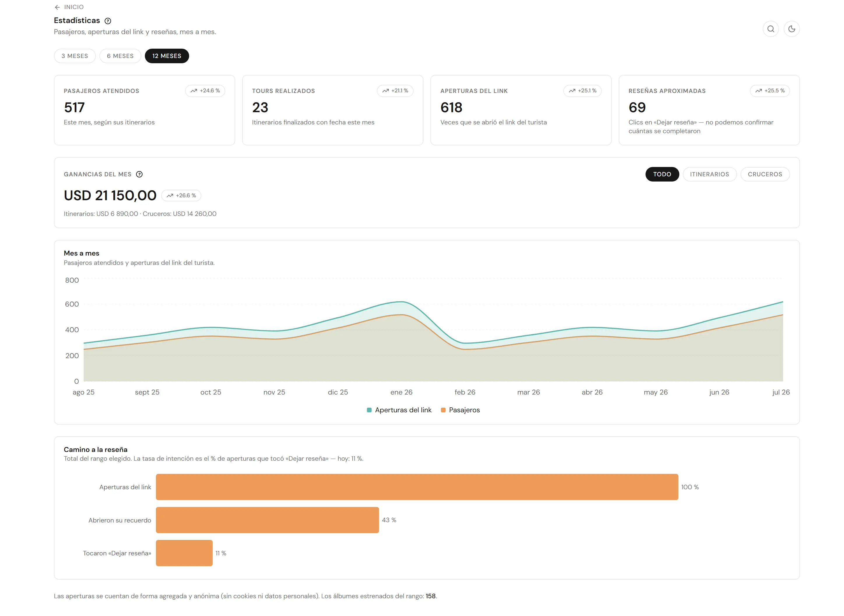Click the ago 25 axis label
Screen dimensions: 844x616
[84, 392]
